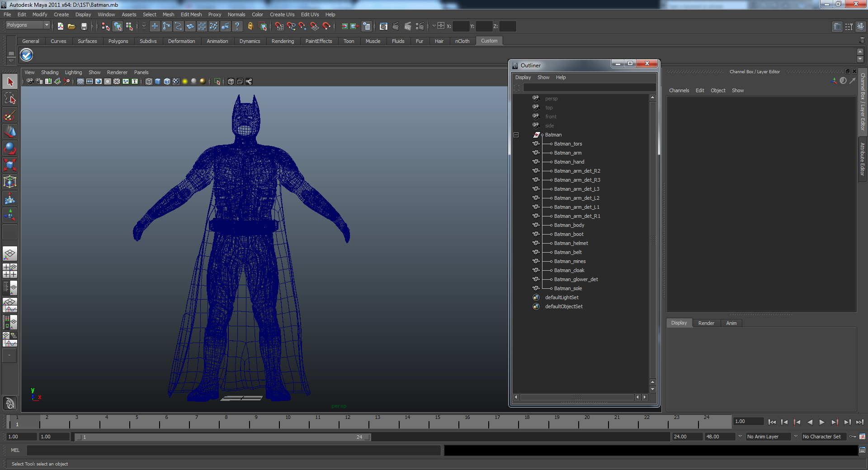
Task: Choose the Universal Manipulator tool
Action: tap(10, 182)
